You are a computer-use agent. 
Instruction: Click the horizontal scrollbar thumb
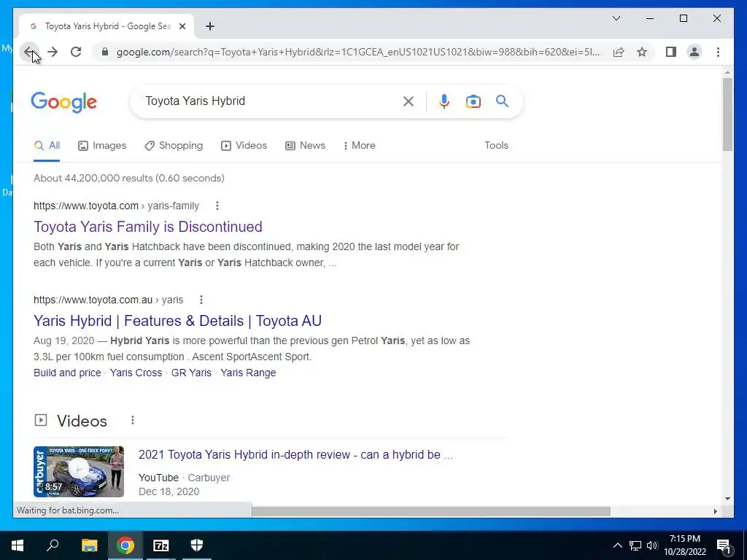pyautogui.click(x=430, y=511)
